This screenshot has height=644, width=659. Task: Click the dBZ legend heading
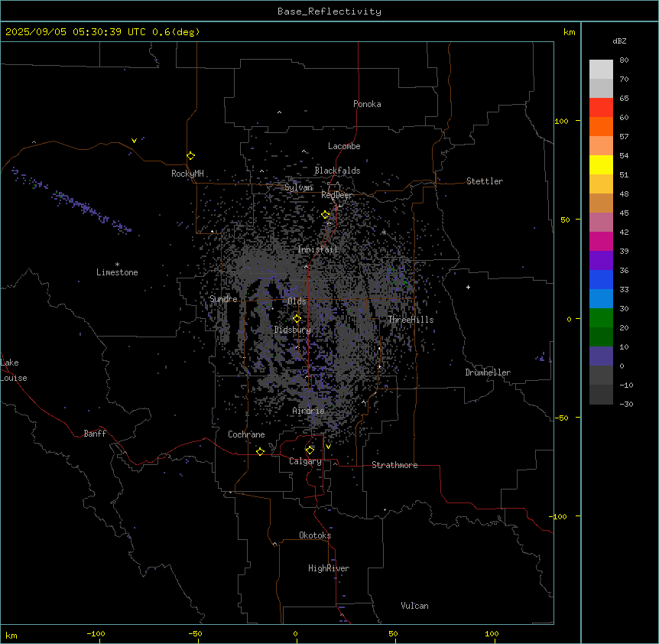coord(619,41)
